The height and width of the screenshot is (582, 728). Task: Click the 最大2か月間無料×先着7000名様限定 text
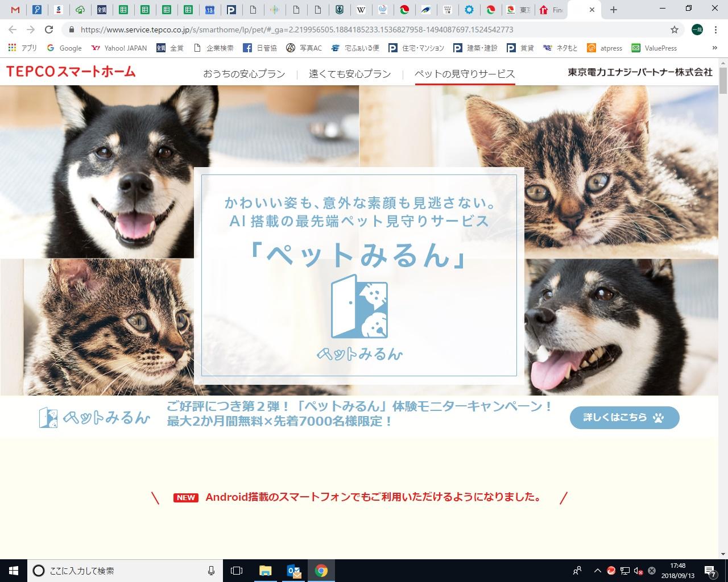click(x=279, y=422)
